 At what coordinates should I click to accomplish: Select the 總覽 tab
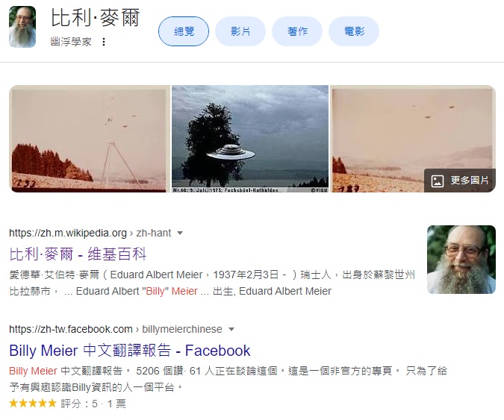click(184, 31)
